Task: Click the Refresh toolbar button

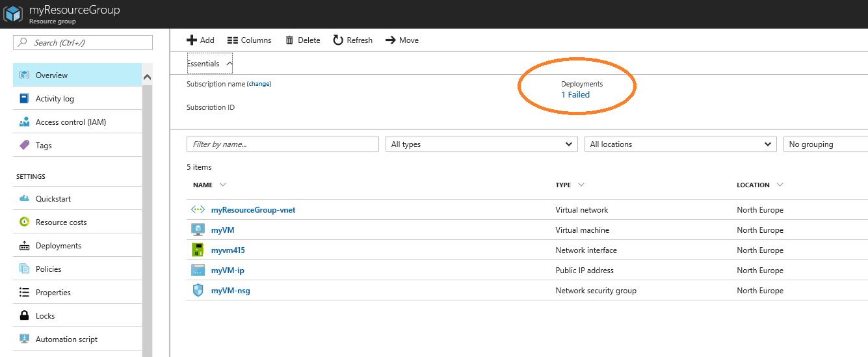Action: pos(353,40)
